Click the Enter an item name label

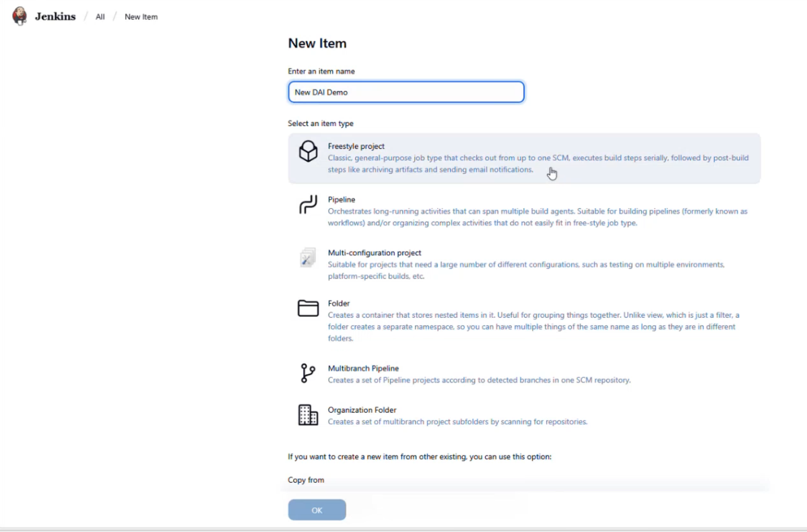(321, 71)
